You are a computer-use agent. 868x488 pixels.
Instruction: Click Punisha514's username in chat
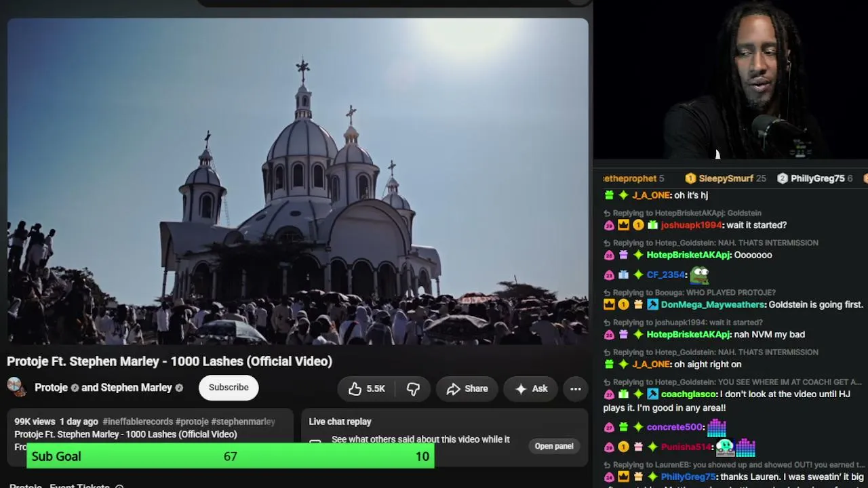(x=686, y=447)
